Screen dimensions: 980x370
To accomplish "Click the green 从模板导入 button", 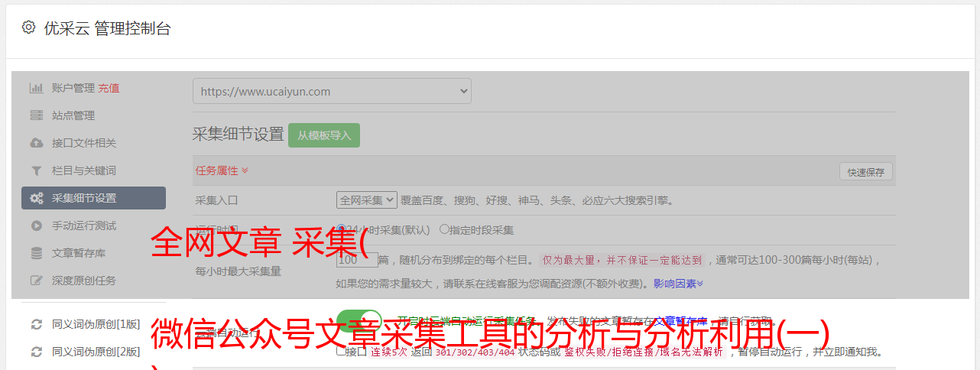I will coord(324,135).
